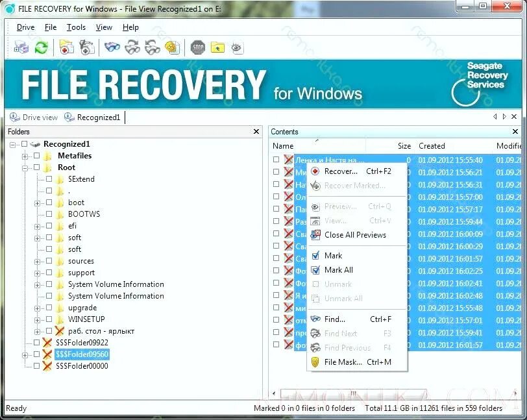Click the eye preview toolbar icon
This screenshot has width=527, height=420.
tap(237, 47)
